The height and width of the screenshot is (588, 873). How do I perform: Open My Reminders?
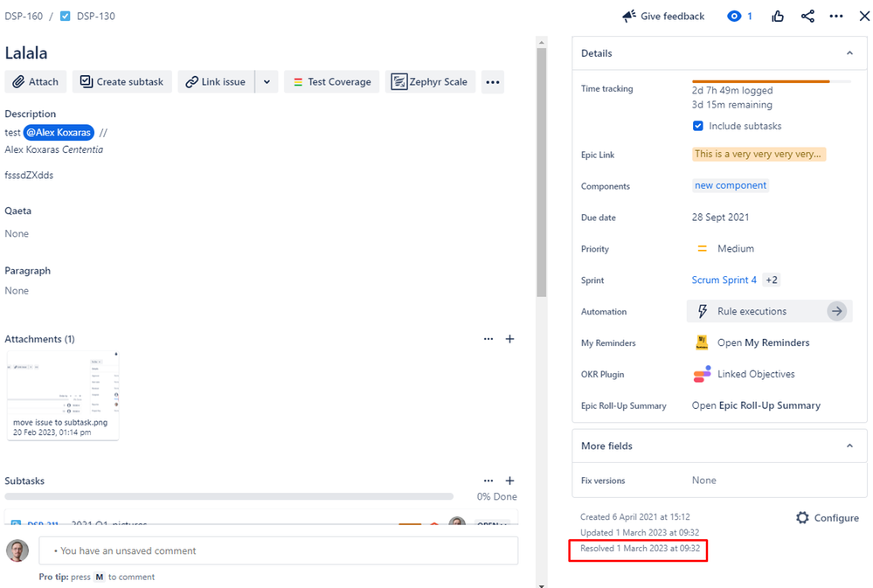coord(763,342)
